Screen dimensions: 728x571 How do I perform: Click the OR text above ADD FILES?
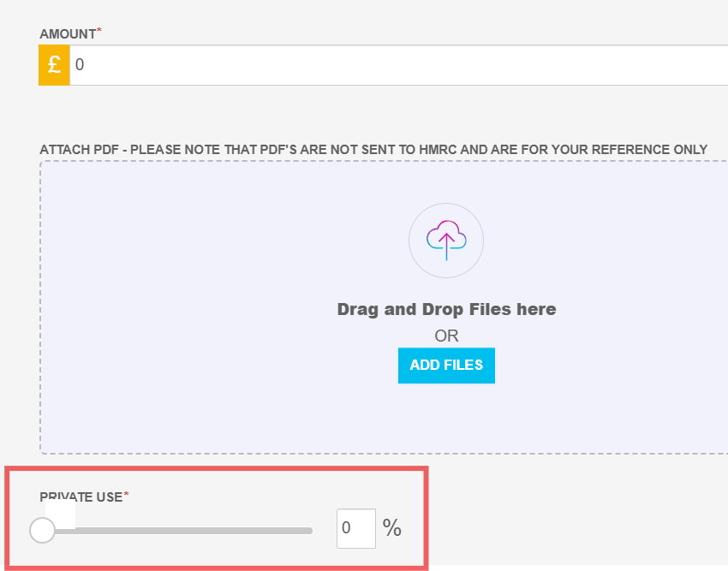tap(446, 336)
